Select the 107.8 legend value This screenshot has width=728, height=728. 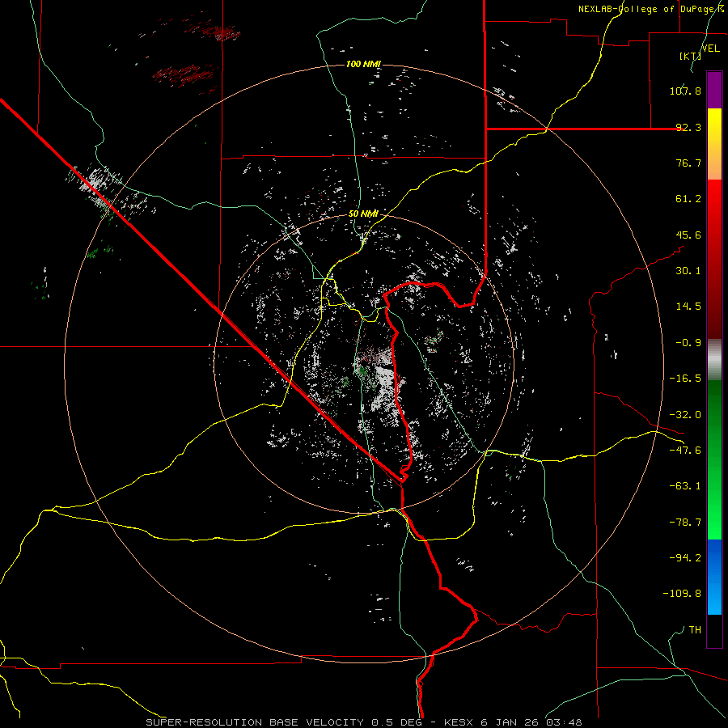point(685,91)
